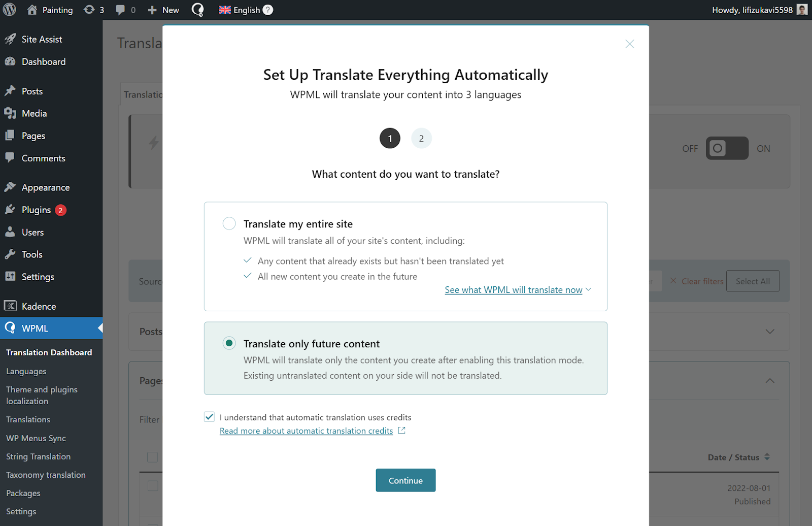
Task: Collapse the Pages section chevron
Action: 770,381
